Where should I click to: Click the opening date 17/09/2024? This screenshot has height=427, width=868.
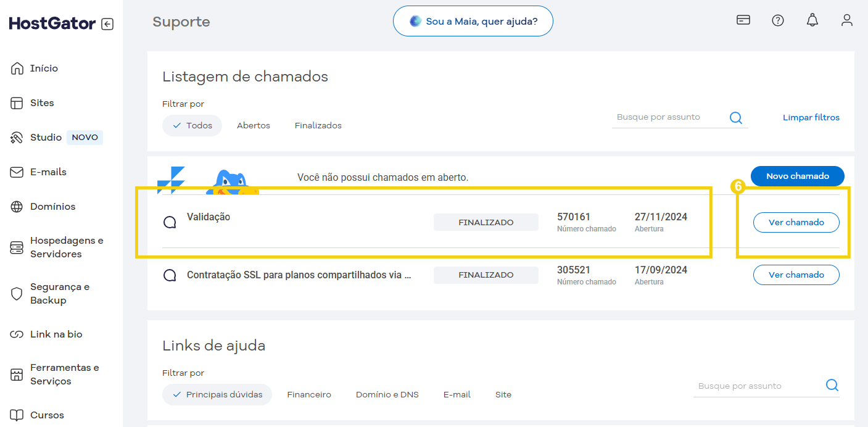point(661,270)
